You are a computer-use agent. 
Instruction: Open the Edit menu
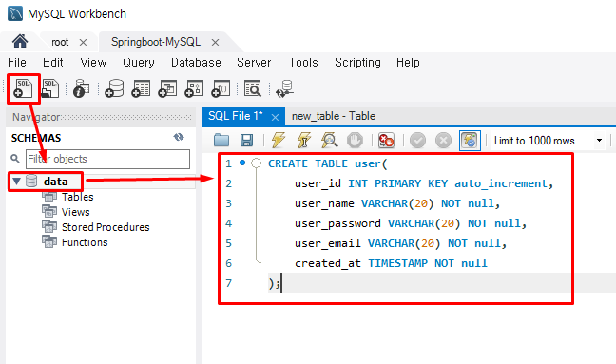[53, 63]
